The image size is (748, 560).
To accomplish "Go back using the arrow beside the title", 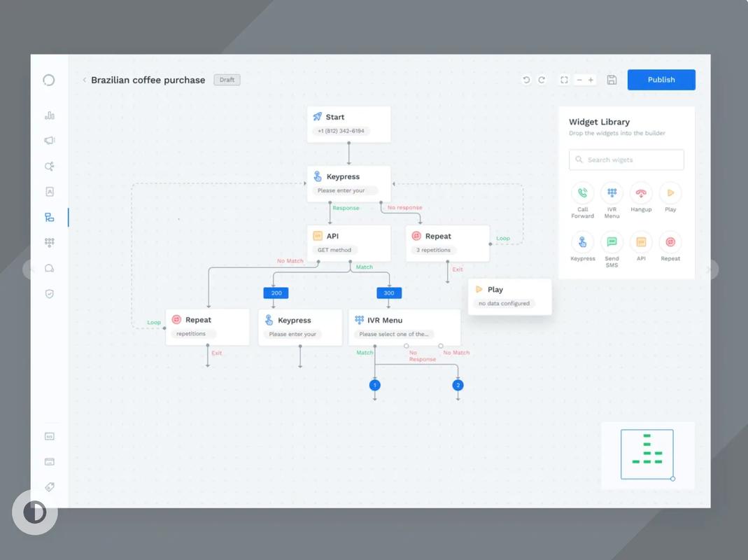I will 85,80.
